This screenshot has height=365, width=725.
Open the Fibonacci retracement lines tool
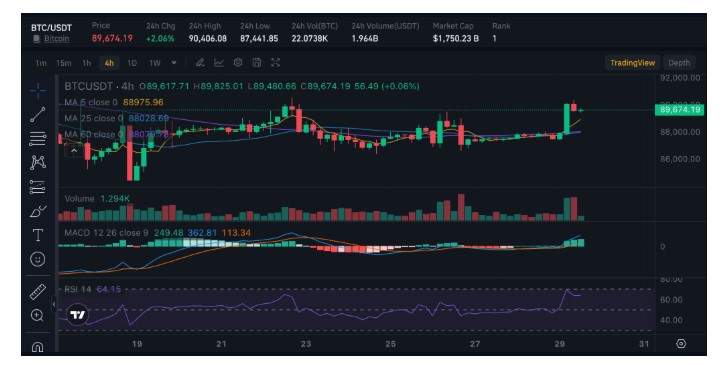pyautogui.click(x=38, y=138)
